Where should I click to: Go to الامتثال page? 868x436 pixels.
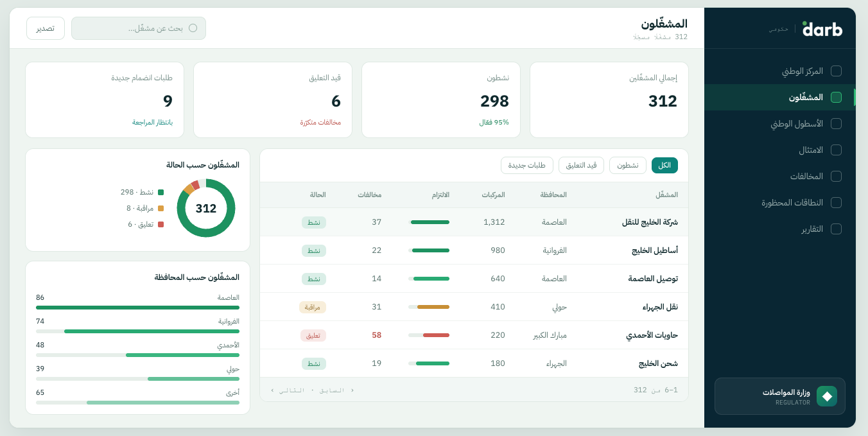coord(780,150)
